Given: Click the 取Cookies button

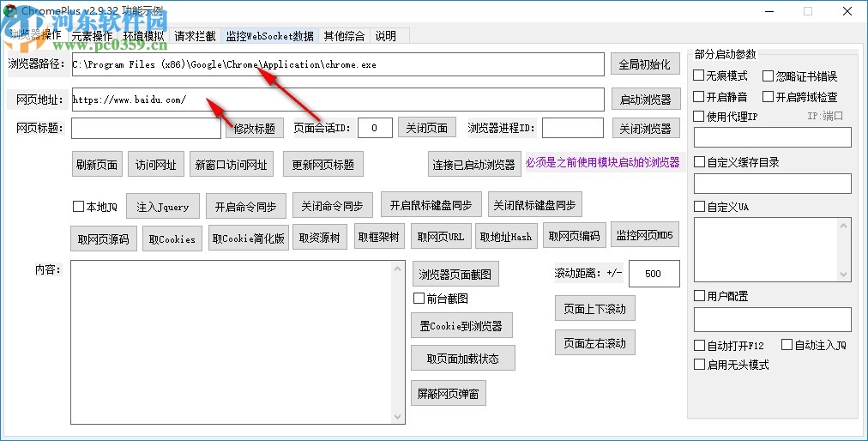Looking at the screenshot, I should (x=172, y=239).
